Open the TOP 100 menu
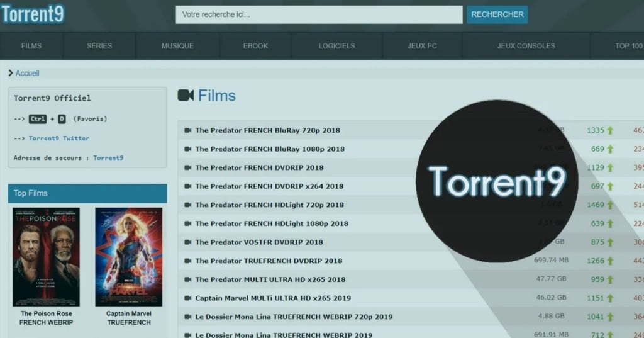The width and height of the screenshot is (644, 338). tap(629, 46)
